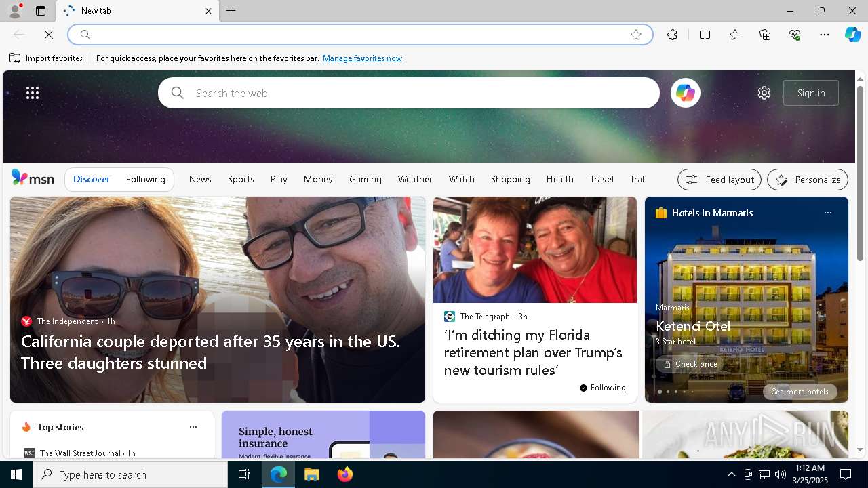
Task: Toggle Split screen view
Action: click(x=705, y=35)
